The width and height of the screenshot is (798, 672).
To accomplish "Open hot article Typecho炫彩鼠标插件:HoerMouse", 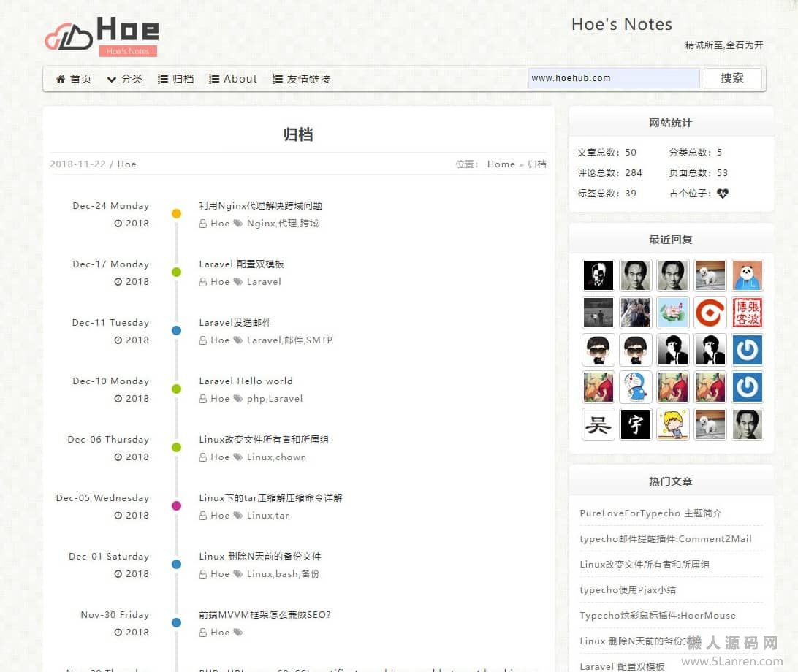I will 658,616.
